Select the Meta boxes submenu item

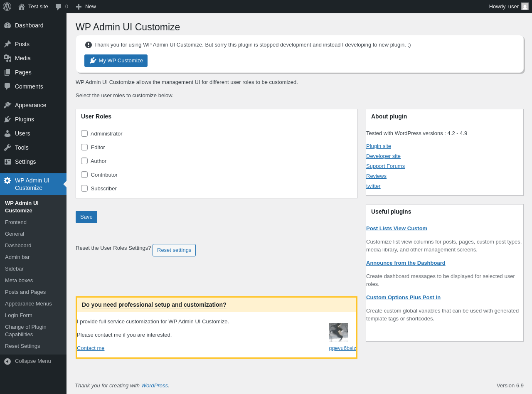pos(19,281)
